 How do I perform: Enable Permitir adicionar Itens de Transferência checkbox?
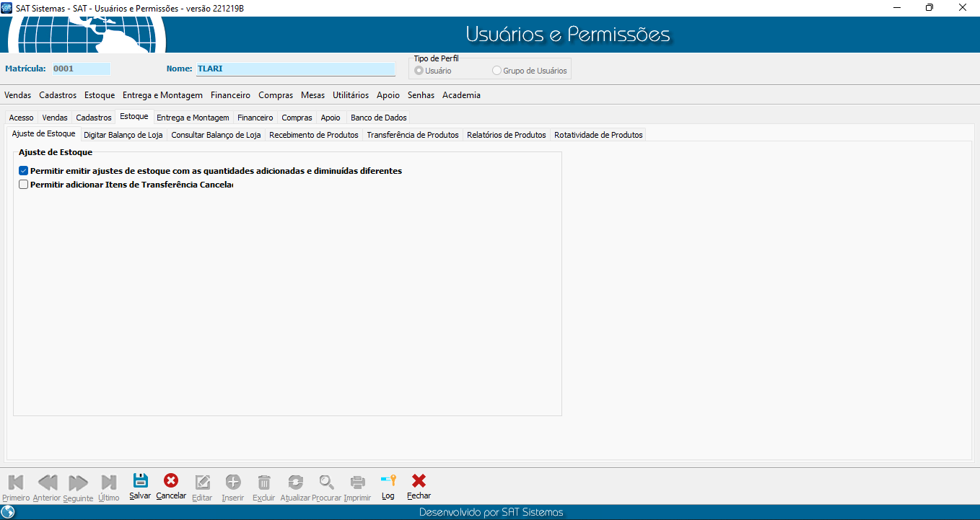(x=24, y=185)
